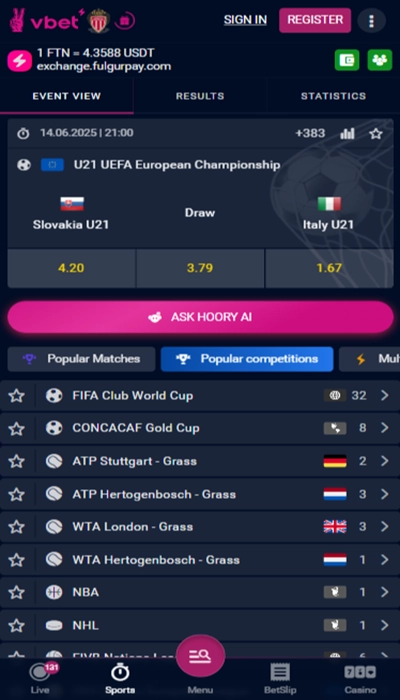Select Italy U21 odds 1.67
This screenshot has width=400, height=700.
pyautogui.click(x=329, y=268)
